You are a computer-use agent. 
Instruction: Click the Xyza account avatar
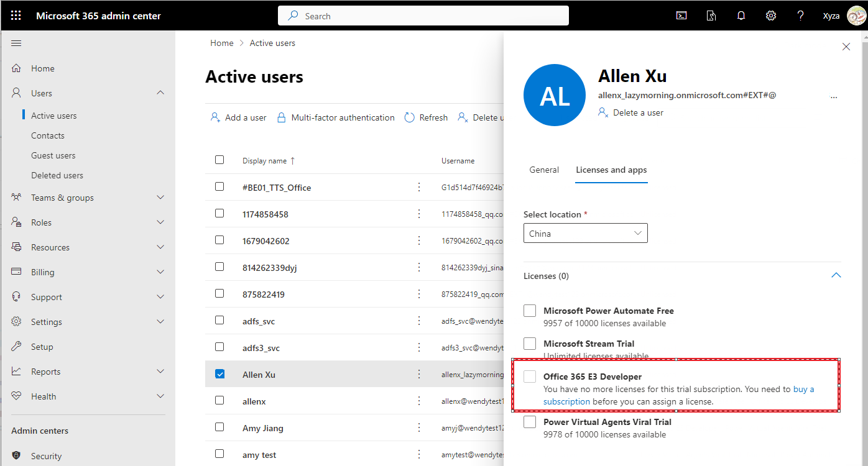[856, 16]
